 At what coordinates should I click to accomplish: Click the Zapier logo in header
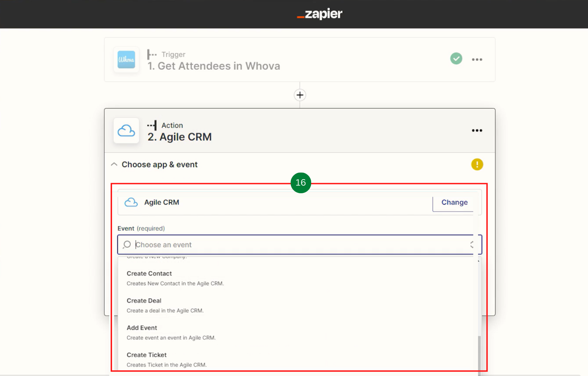[x=320, y=14]
